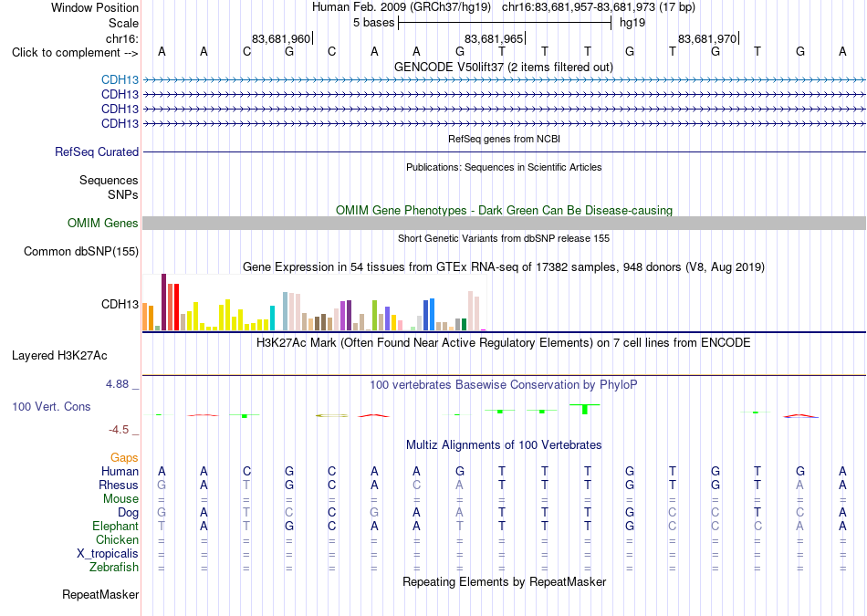Select the Mouse alignment row label
Image resolution: width=867 pixels, height=616 pixels.
coord(120,499)
